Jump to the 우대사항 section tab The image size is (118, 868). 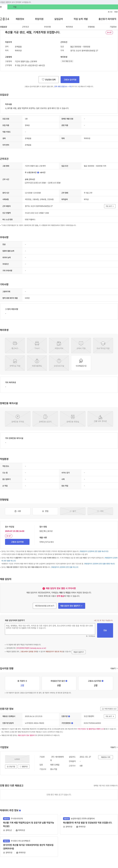[x=47, y=27]
